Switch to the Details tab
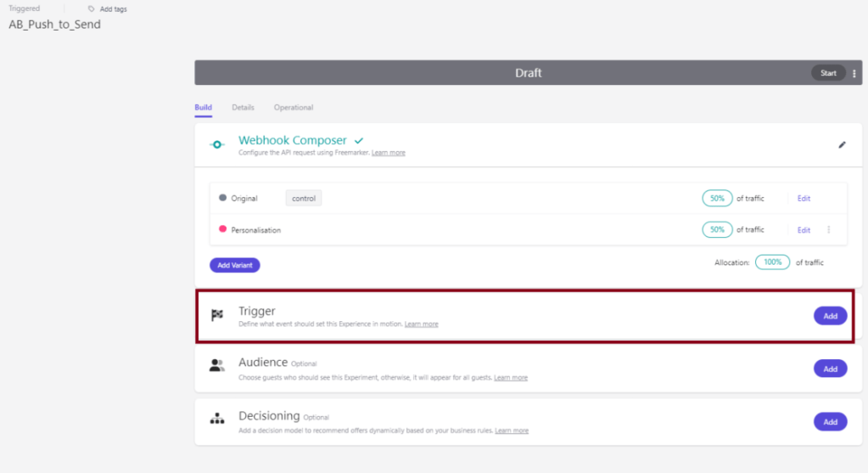 [x=243, y=108]
